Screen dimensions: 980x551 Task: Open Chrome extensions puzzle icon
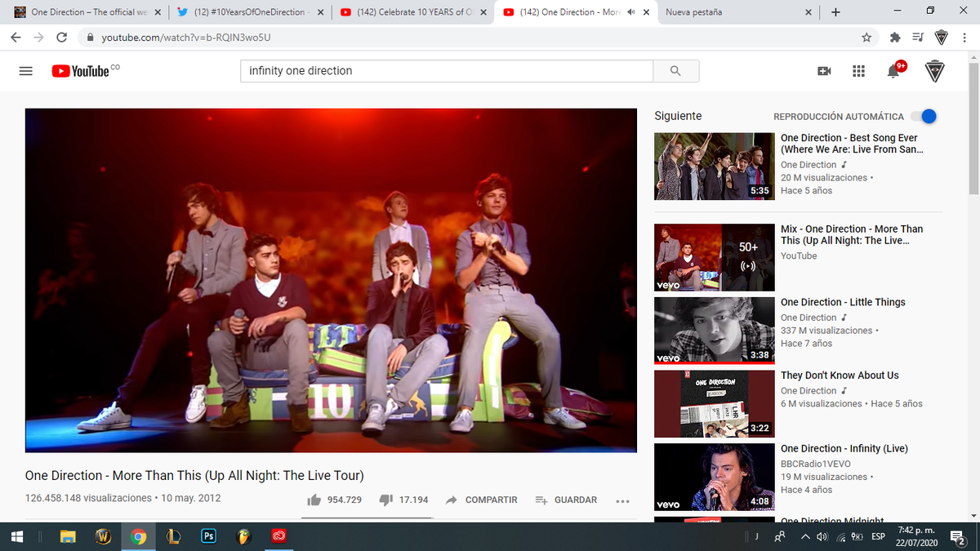click(894, 38)
